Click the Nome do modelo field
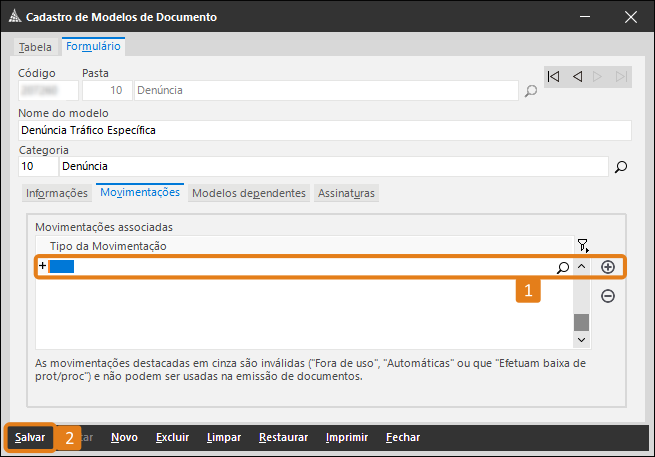Image resolution: width=655 pixels, height=457 pixels. [324, 130]
